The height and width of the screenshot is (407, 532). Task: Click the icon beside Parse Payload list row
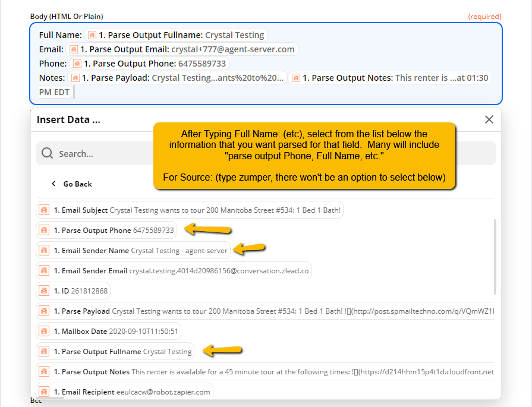pos(44,311)
